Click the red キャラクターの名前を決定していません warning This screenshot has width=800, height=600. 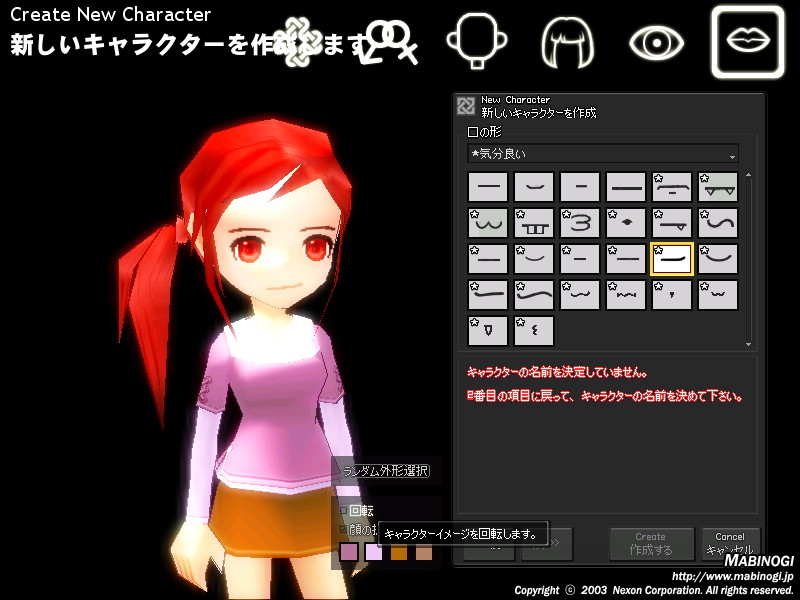[557, 372]
